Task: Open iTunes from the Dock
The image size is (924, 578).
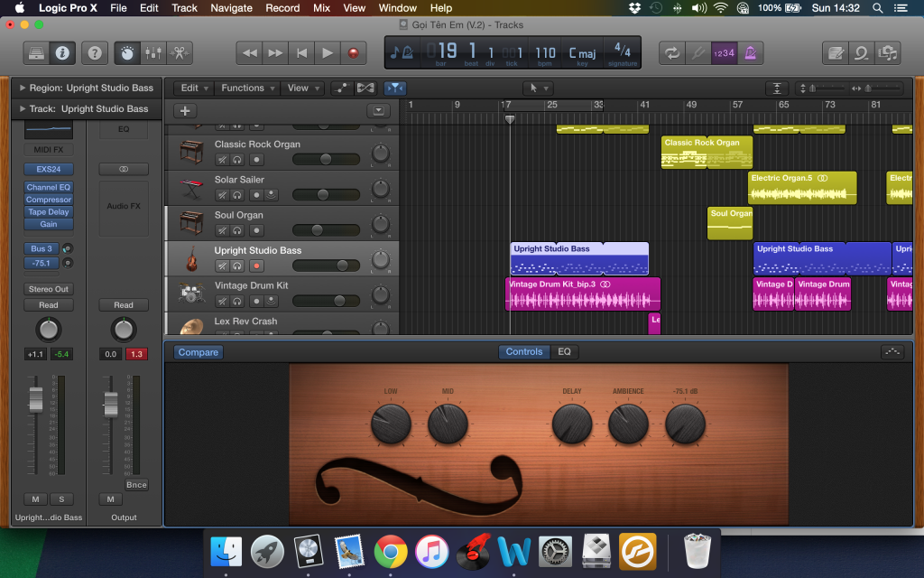Action: coord(431,552)
